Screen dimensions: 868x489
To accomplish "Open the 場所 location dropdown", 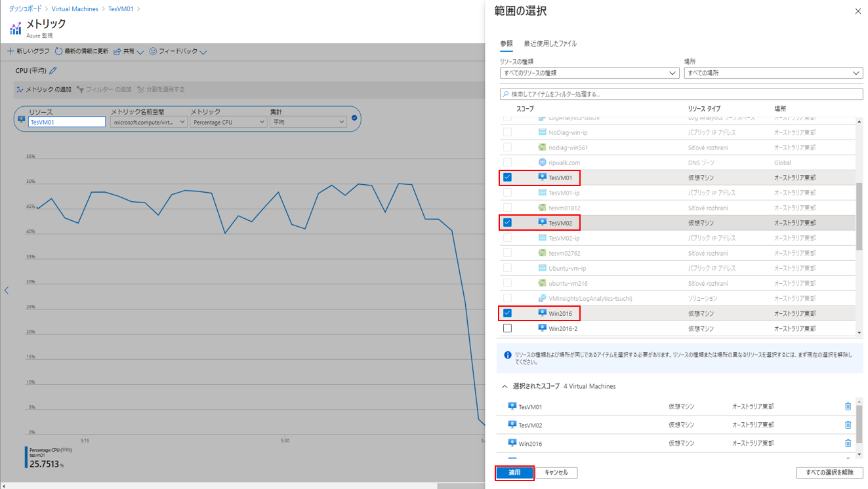I will coord(773,73).
